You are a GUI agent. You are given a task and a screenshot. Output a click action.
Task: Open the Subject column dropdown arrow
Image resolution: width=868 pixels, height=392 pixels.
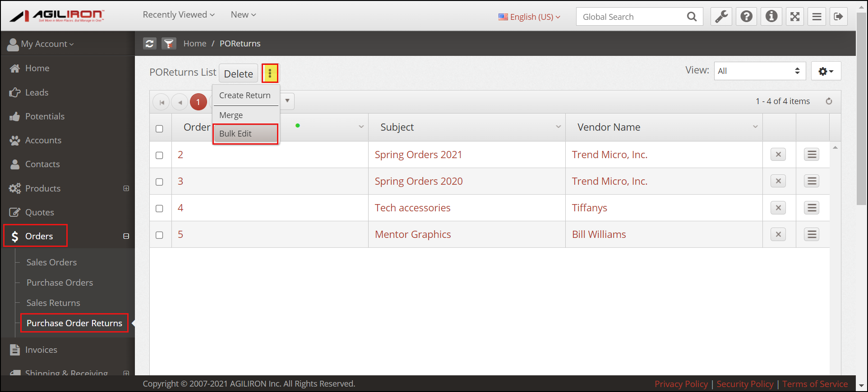[x=558, y=127]
